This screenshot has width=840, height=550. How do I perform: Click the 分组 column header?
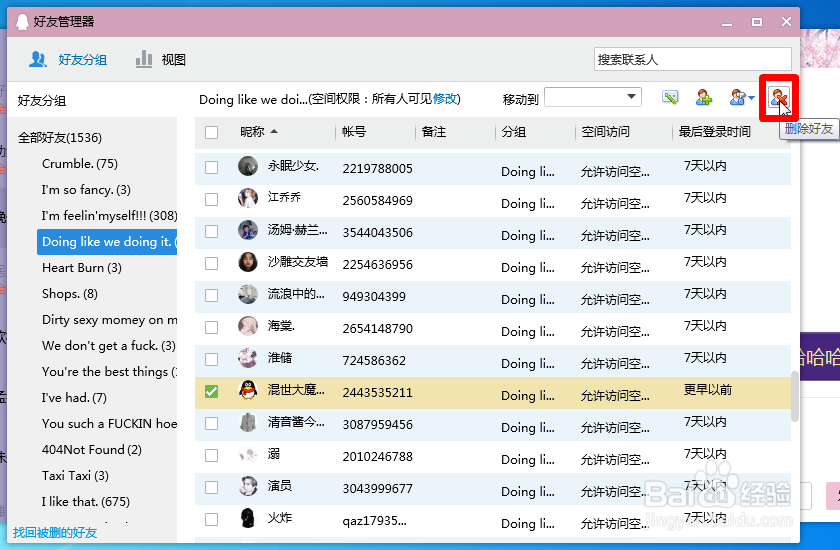point(514,132)
